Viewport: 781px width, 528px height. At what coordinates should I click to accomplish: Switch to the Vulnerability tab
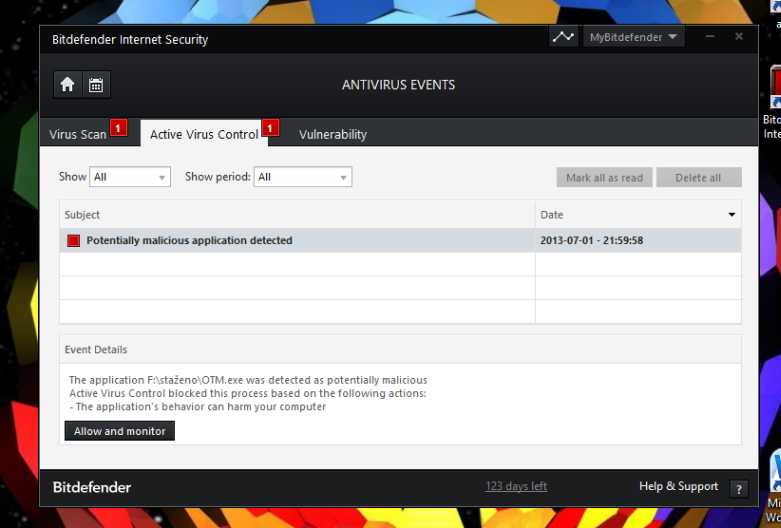coord(333,135)
